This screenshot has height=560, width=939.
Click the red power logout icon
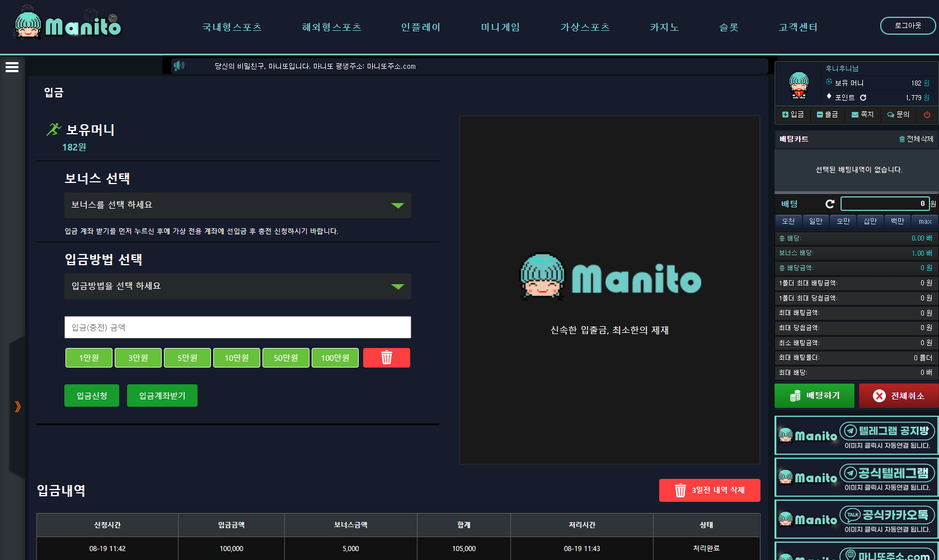point(927,115)
